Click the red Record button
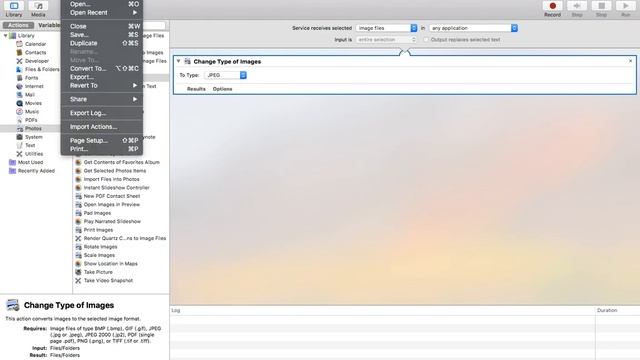Screen dimensions: 640x360 click(552, 6)
